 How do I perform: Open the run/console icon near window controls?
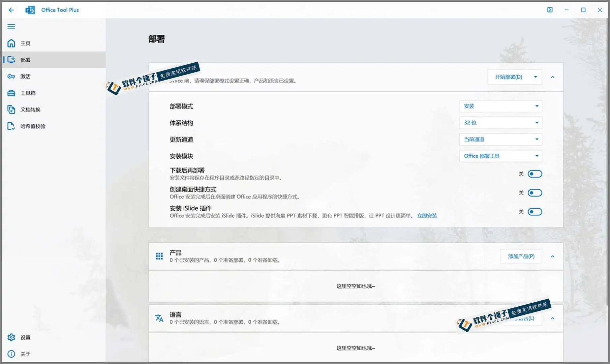pos(550,10)
